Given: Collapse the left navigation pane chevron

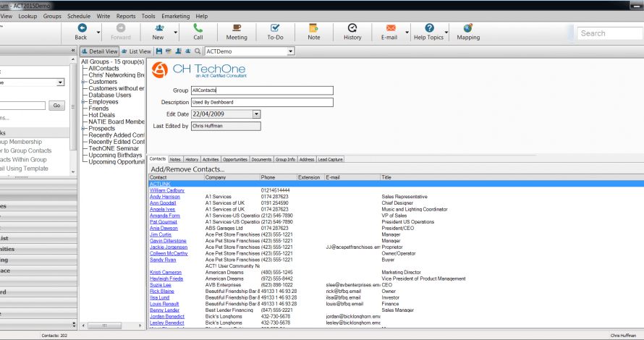Looking at the screenshot, I should click(73, 51).
